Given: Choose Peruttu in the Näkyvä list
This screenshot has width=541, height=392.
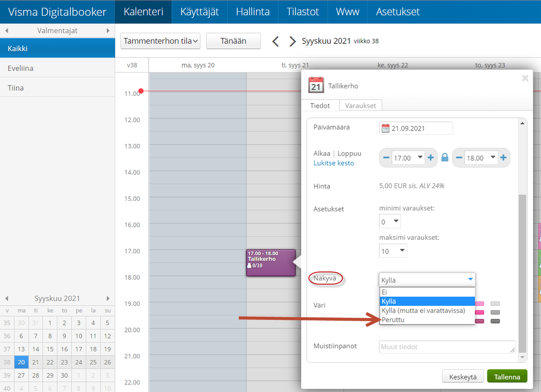Looking at the screenshot, I should pyautogui.click(x=427, y=319).
